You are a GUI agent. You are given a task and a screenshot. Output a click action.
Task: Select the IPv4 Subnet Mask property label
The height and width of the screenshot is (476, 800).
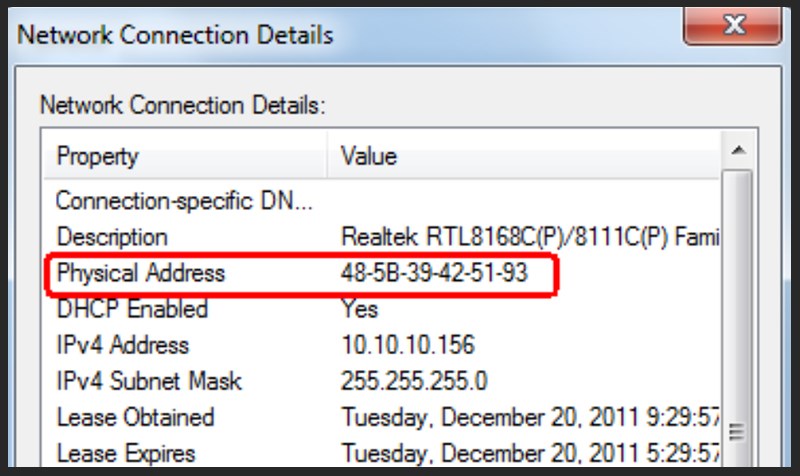tap(149, 381)
